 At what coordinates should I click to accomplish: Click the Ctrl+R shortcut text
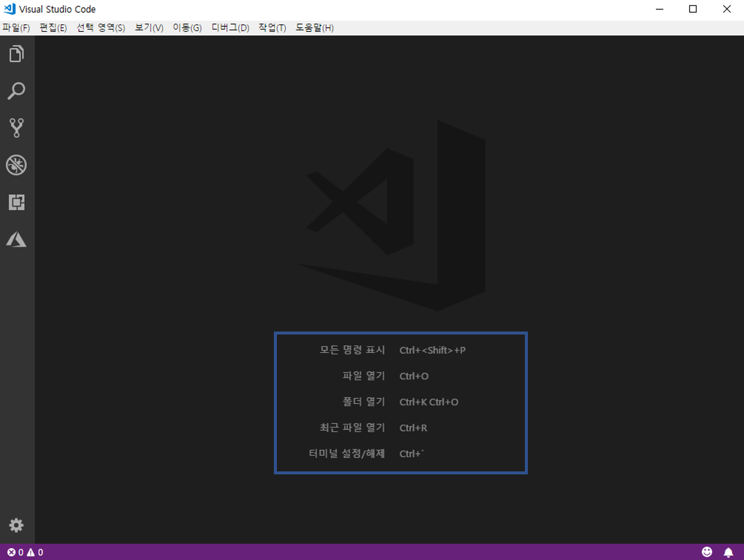pos(413,428)
